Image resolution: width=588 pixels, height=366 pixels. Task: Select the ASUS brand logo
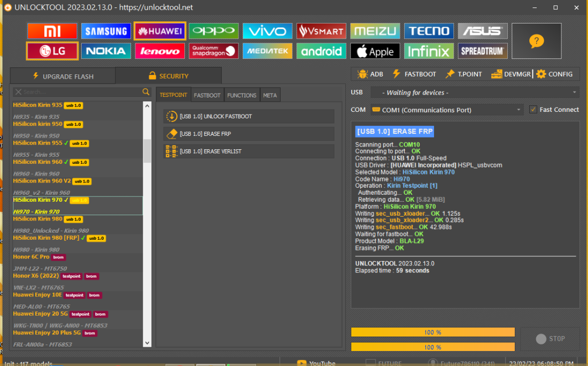point(483,31)
